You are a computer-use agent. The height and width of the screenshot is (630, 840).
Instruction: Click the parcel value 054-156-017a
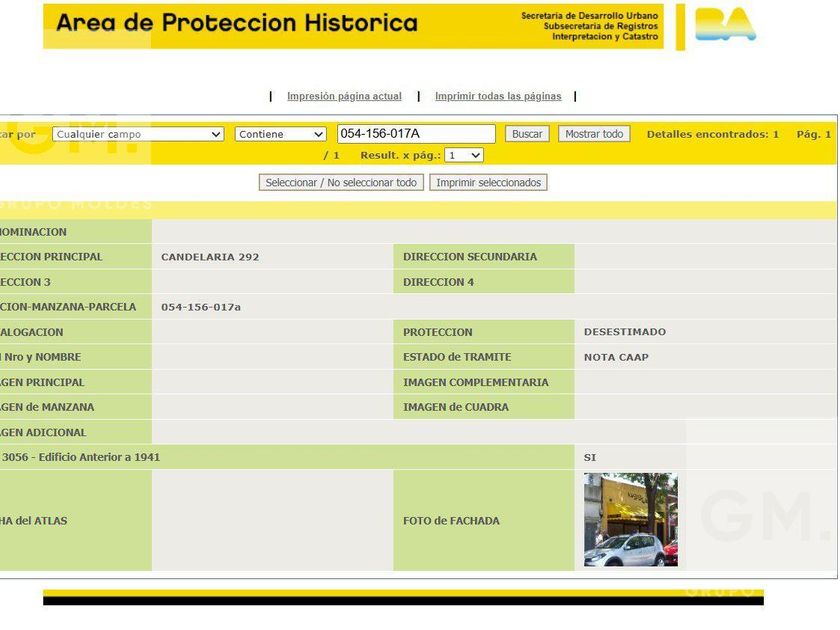[201, 307]
